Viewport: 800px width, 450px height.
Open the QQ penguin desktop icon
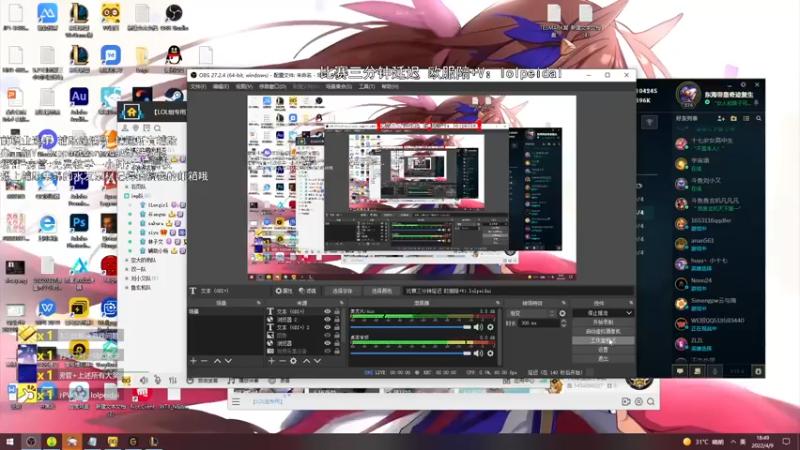click(x=173, y=59)
